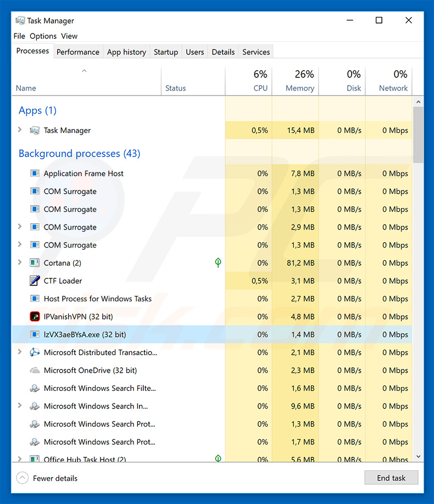Switch to the Startup tab
Viewport: 434px width, 504px height.
(x=165, y=52)
